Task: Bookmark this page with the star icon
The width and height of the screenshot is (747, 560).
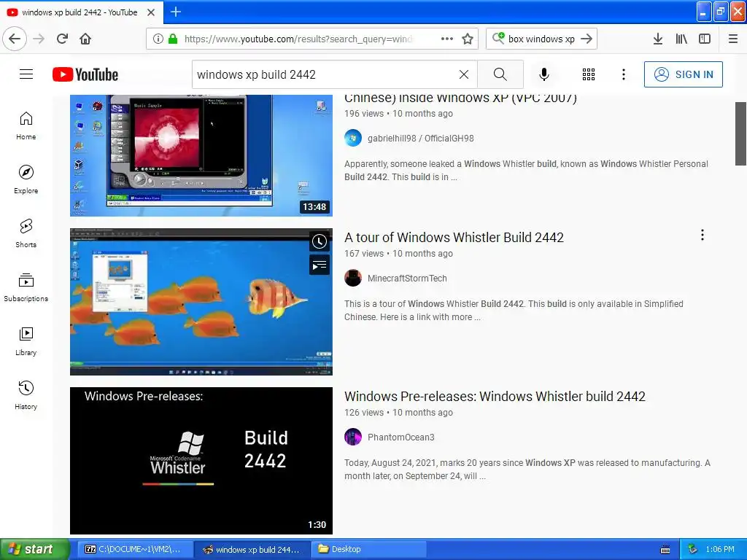Action: [468, 39]
